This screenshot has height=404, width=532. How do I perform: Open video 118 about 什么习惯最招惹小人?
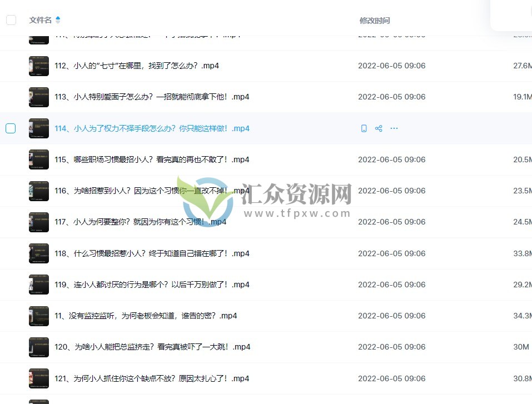150,253
